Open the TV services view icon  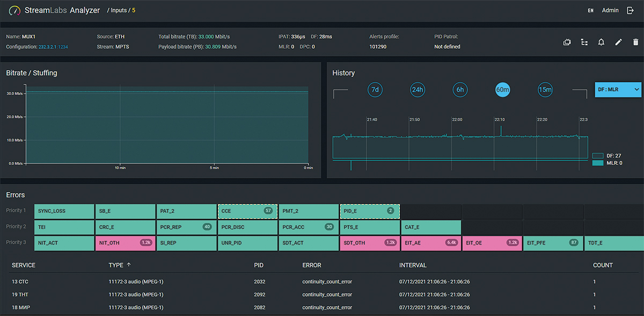pos(567,42)
